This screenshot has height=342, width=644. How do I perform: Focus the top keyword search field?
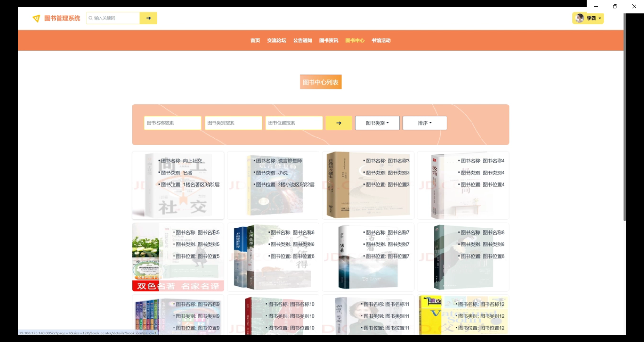113,18
